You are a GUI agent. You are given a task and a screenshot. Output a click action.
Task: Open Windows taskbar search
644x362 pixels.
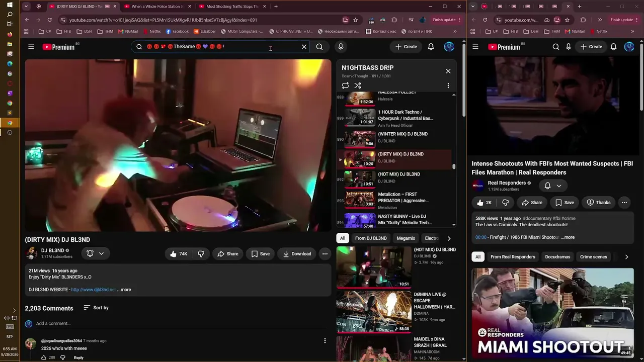tap(10, 14)
